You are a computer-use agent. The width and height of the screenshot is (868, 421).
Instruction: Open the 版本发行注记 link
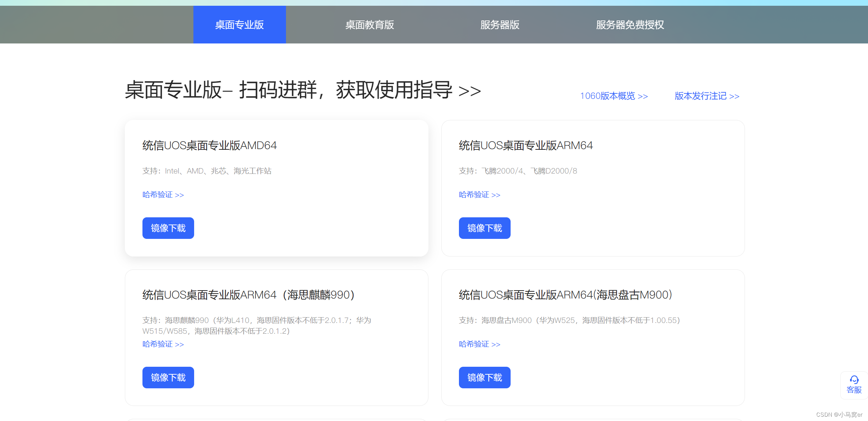pos(707,96)
